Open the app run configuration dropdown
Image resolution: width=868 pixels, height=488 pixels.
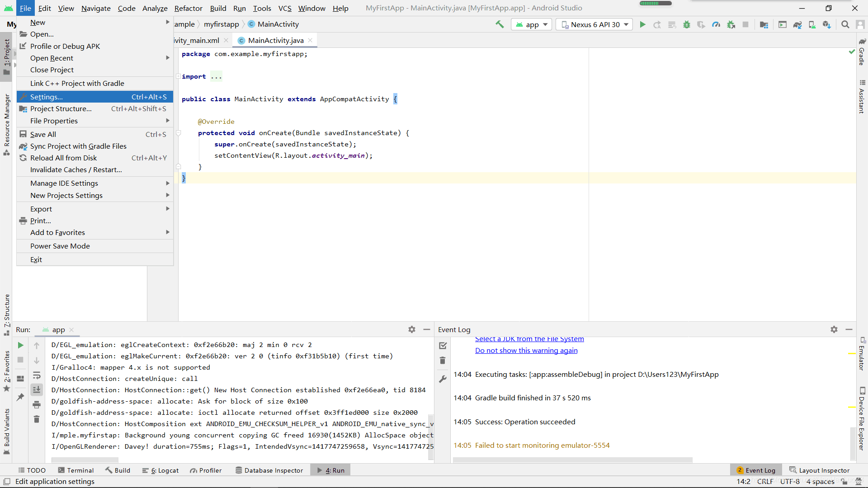[x=532, y=24]
